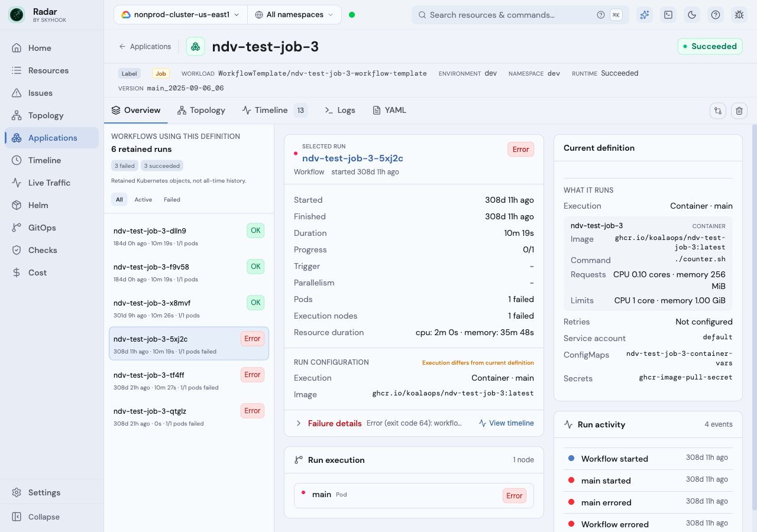Open the AI sparkle assistant icon
Viewport: 757px width, 532px height.
coord(645,15)
